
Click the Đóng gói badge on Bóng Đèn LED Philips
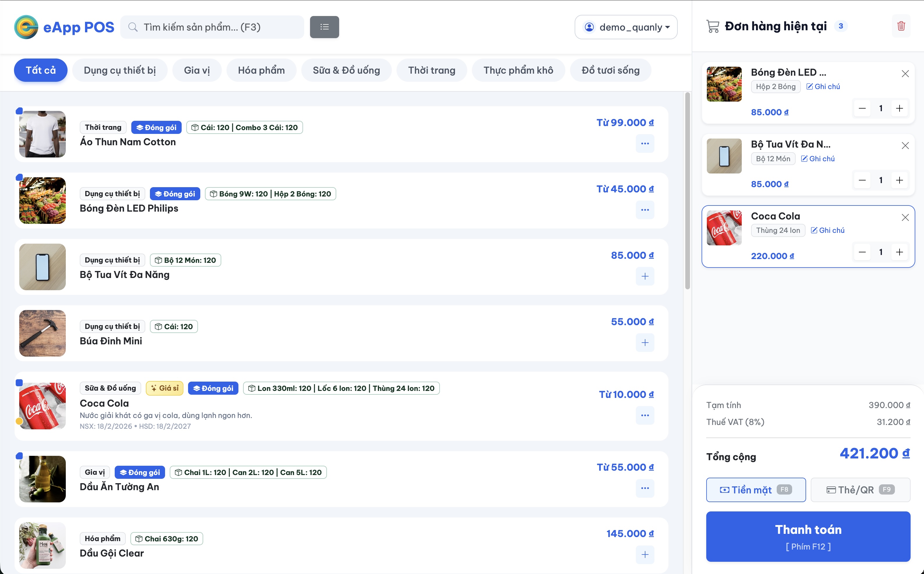(175, 194)
